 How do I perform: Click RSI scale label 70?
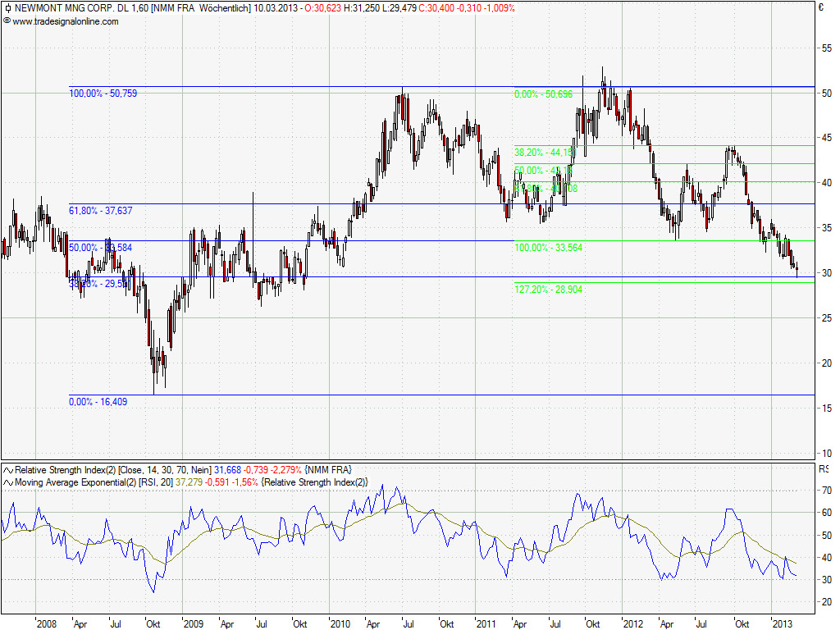click(827, 491)
